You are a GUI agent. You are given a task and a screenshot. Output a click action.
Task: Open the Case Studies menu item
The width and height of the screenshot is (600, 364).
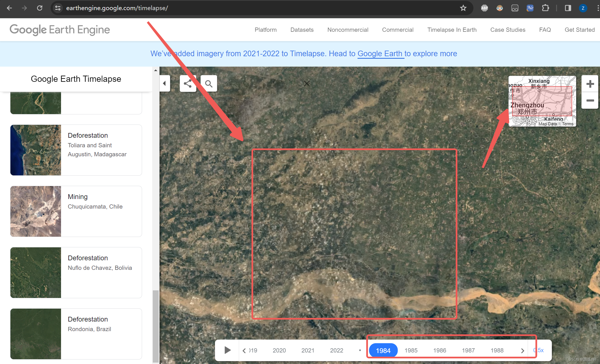[507, 30]
